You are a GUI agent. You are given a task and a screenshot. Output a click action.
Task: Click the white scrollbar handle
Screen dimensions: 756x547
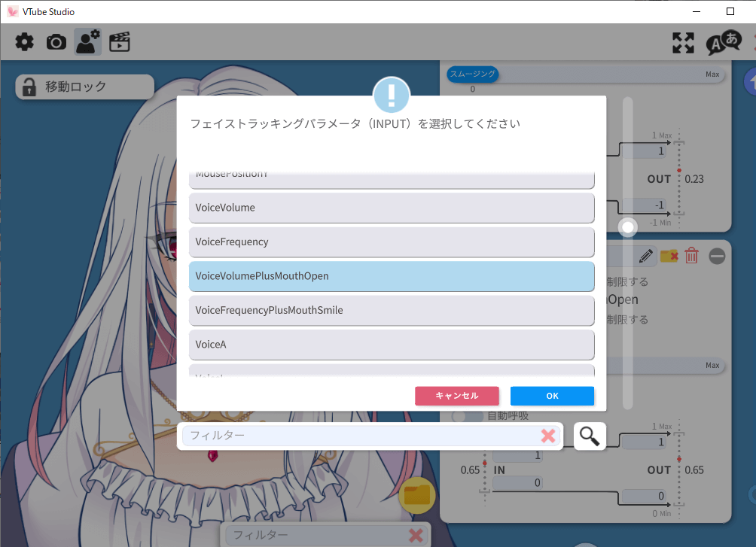click(x=628, y=227)
